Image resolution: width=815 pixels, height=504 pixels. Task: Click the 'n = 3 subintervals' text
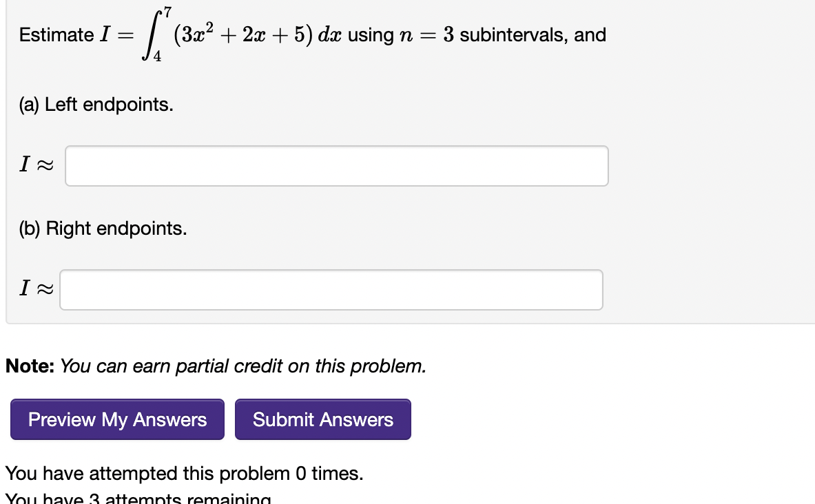coord(482,34)
